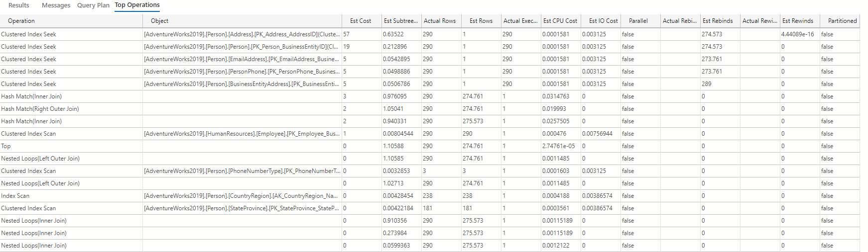Select the PK_Address_AddressID object cell
The image size is (868, 252).
click(242, 34)
